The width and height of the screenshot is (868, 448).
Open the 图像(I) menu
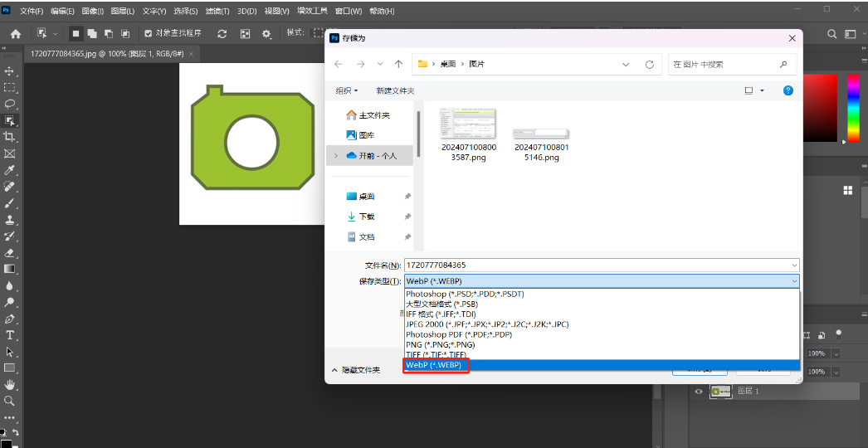click(92, 12)
